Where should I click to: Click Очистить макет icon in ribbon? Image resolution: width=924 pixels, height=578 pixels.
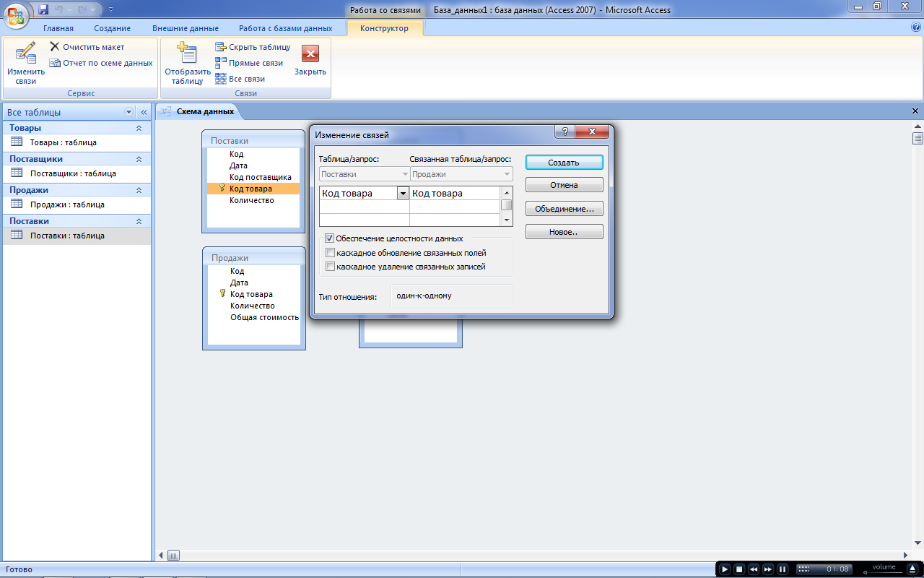coord(55,47)
